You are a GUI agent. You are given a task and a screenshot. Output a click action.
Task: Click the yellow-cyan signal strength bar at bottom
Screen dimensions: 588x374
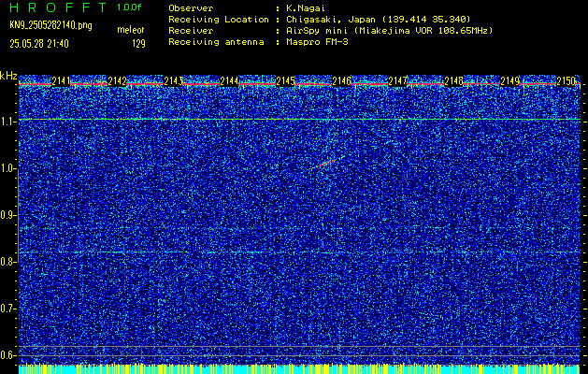(x=299, y=369)
